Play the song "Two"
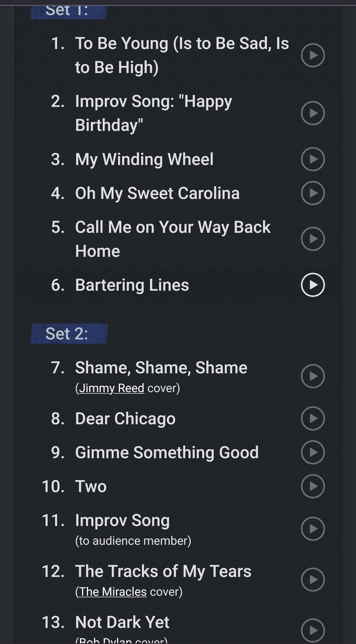Viewport: 356px width, 644px height. (312, 486)
